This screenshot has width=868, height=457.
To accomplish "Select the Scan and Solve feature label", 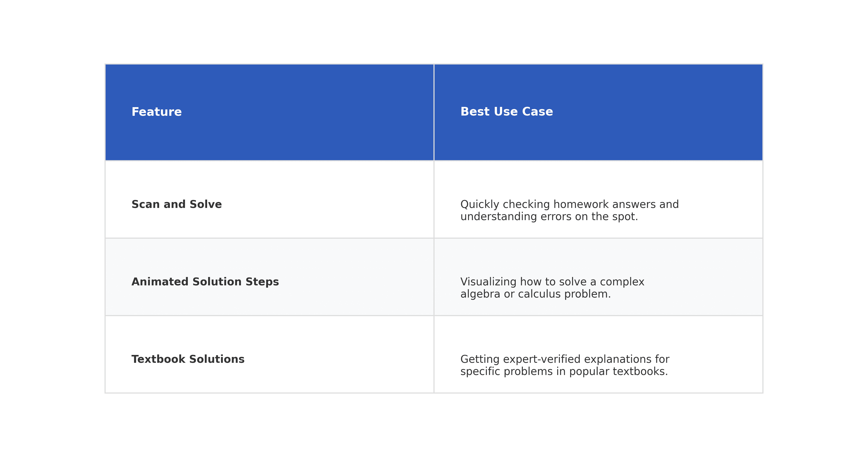I will pyautogui.click(x=177, y=204).
